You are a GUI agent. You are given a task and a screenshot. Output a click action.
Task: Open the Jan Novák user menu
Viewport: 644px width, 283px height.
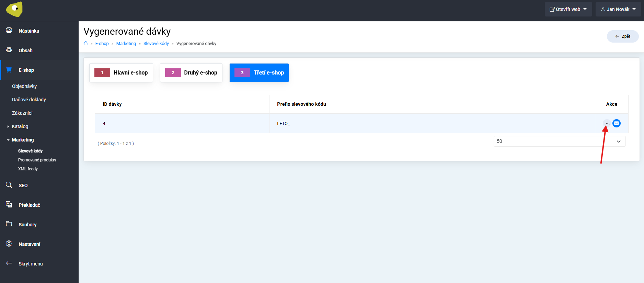click(618, 9)
